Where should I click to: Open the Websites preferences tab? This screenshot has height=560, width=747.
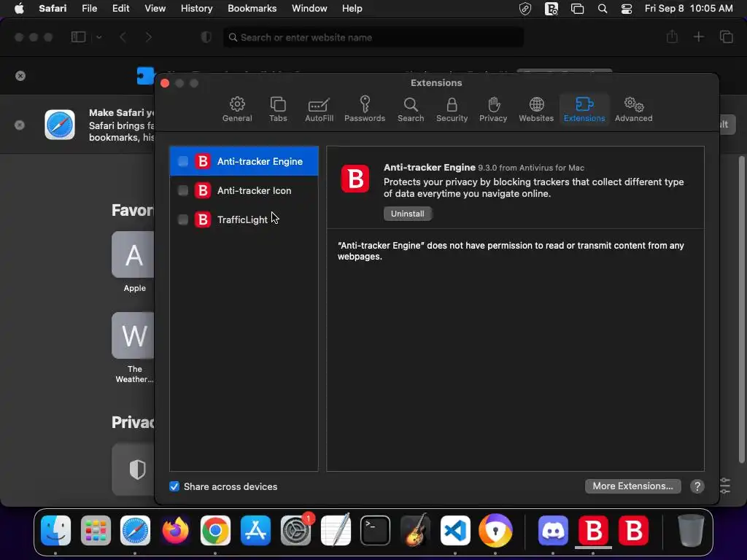pyautogui.click(x=536, y=109)
